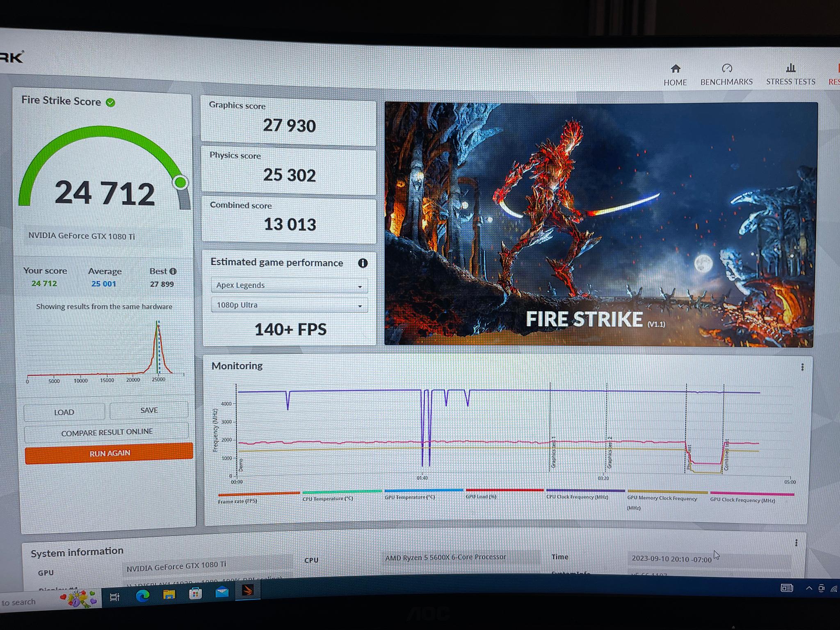Click AMD Ryzen 5 5600X CPU field

click(461, 557)
